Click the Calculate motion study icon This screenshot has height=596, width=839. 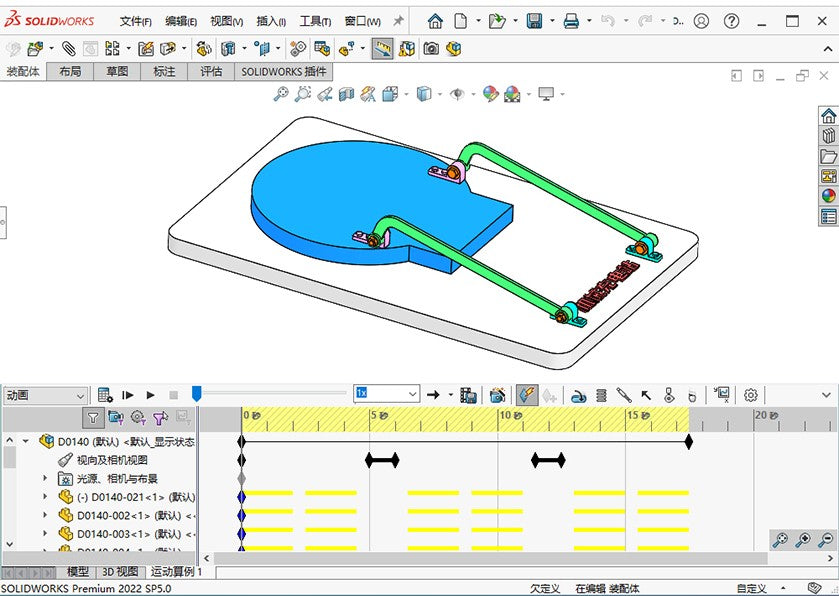click(x=105, y=395)
